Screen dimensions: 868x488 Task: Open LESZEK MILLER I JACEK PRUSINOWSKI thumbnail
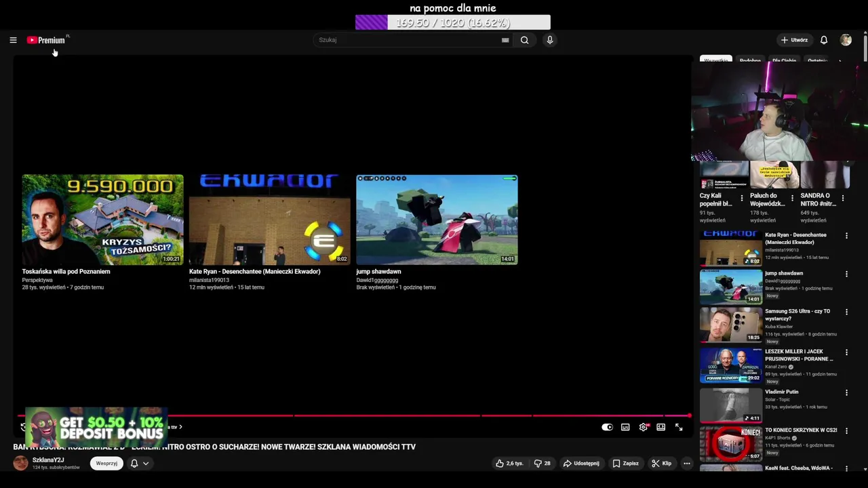[731, 365]
